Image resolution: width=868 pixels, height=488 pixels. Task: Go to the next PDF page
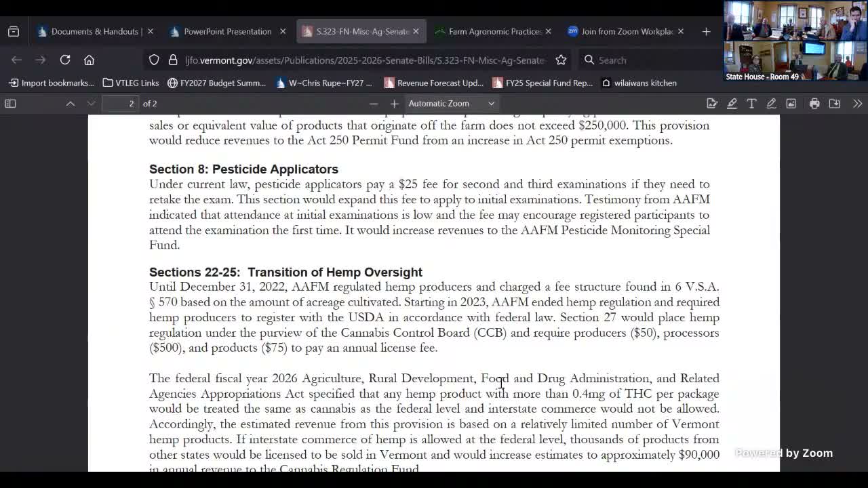92,104
